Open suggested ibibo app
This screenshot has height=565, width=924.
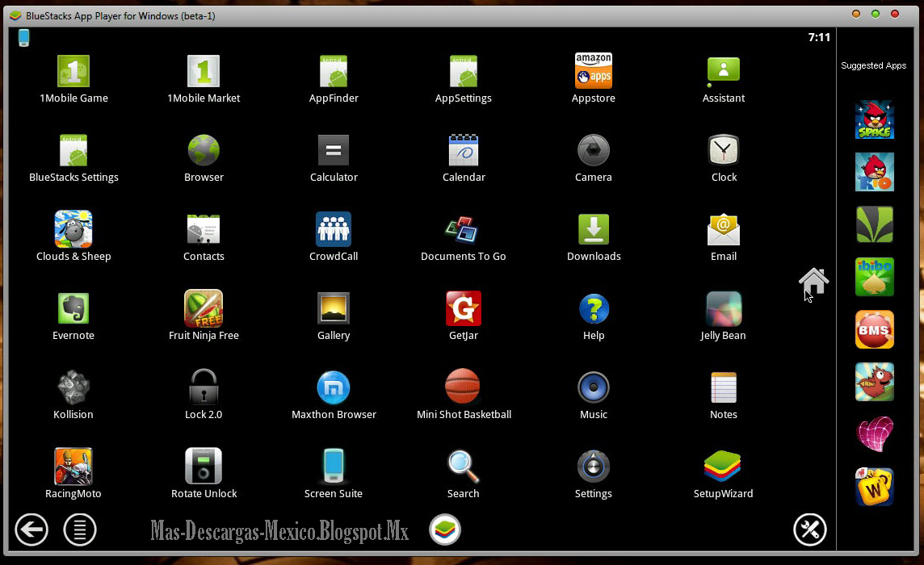[x=875, y=277]
